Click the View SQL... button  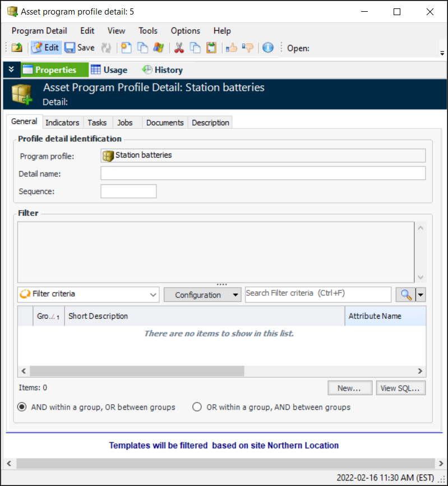[x=400, y=388]
